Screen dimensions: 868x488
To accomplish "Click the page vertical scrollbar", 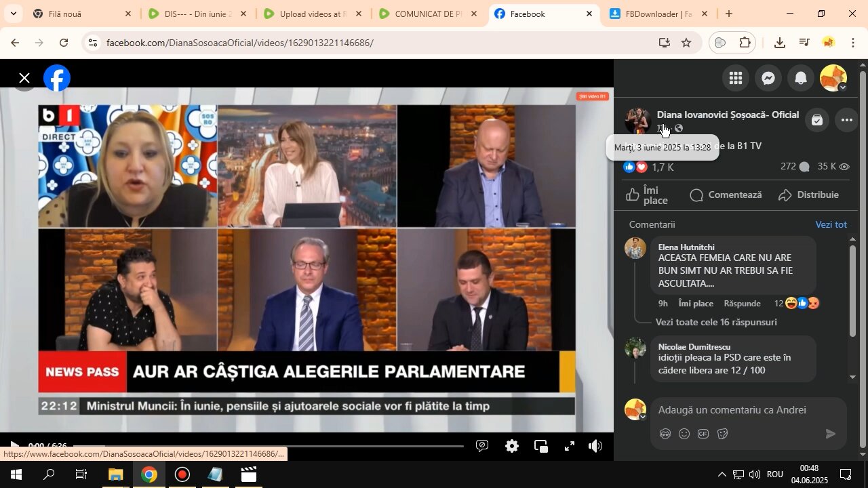I will pos(863,260).
